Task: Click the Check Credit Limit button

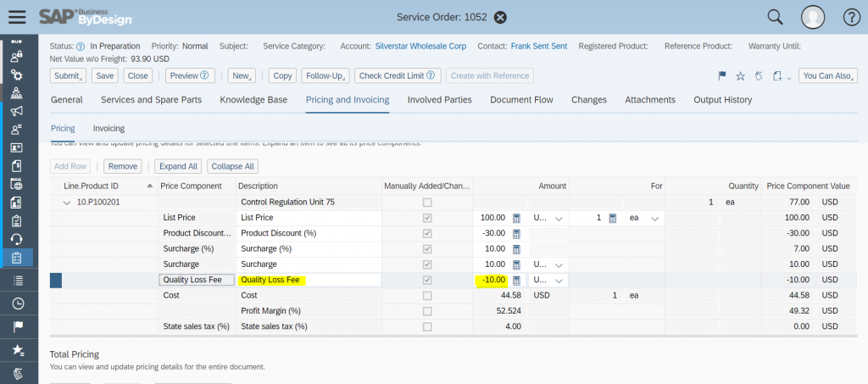Action: 398,75
